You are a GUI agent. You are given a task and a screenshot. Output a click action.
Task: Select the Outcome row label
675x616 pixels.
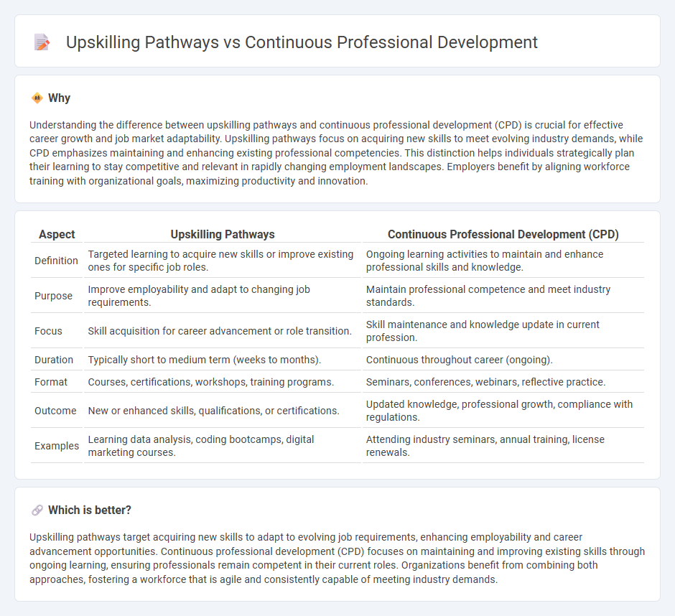[x=55, y=411]
